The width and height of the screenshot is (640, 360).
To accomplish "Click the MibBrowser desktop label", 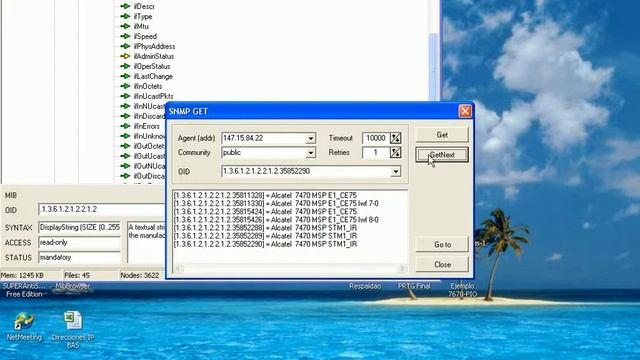I will [x=72, y=286].
